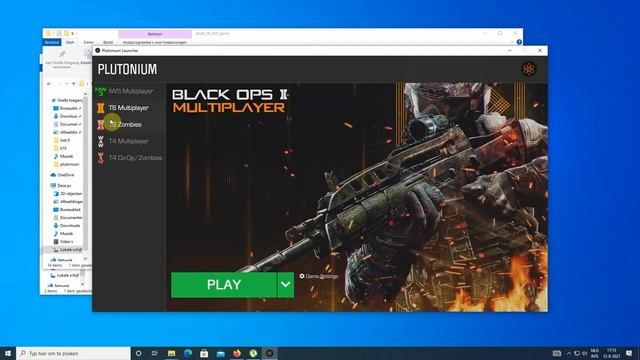The width and height of the screenshot is (640, 360).
Task: Open File Explorer from the taskbar
Action: (171, 353)
